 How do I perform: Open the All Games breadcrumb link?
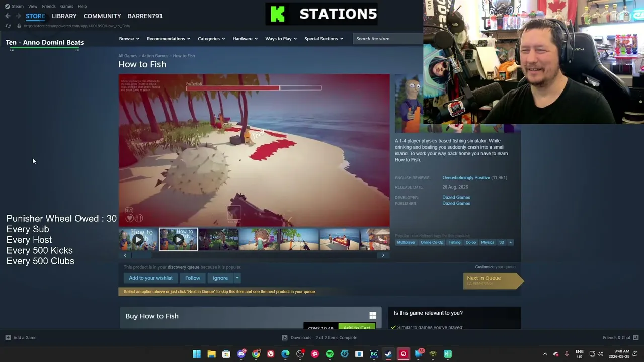click(x=128, y=56)
